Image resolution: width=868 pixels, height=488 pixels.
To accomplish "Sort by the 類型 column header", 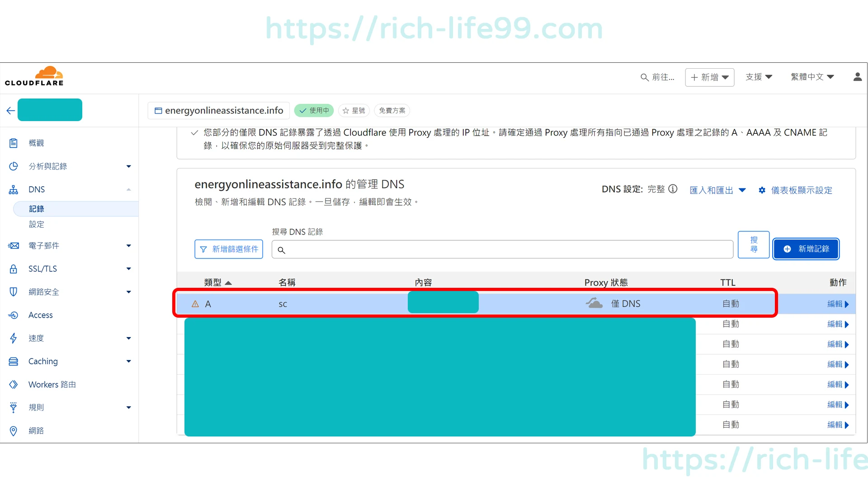I will click(x=217, y=282).
